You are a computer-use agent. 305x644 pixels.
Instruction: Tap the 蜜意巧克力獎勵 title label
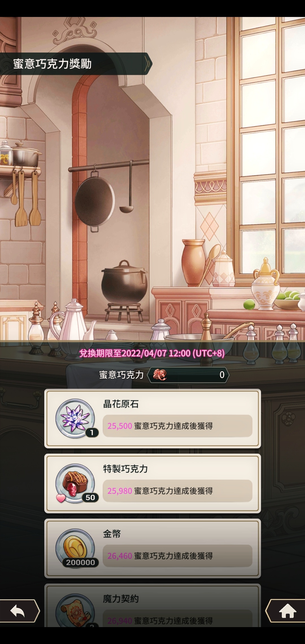[52, 64]
